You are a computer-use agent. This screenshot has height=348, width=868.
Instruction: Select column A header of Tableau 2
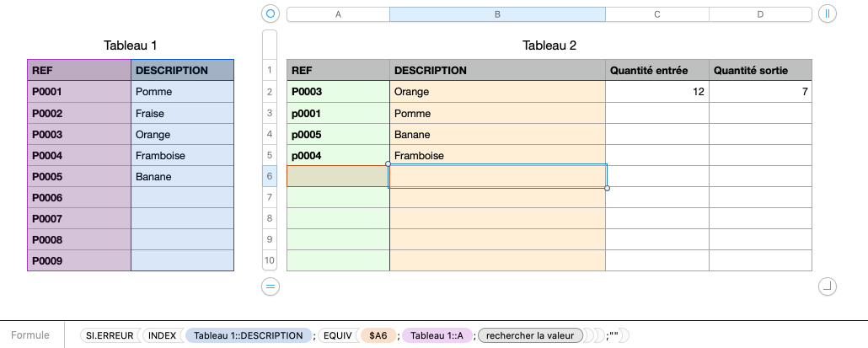tap(338, 14)
